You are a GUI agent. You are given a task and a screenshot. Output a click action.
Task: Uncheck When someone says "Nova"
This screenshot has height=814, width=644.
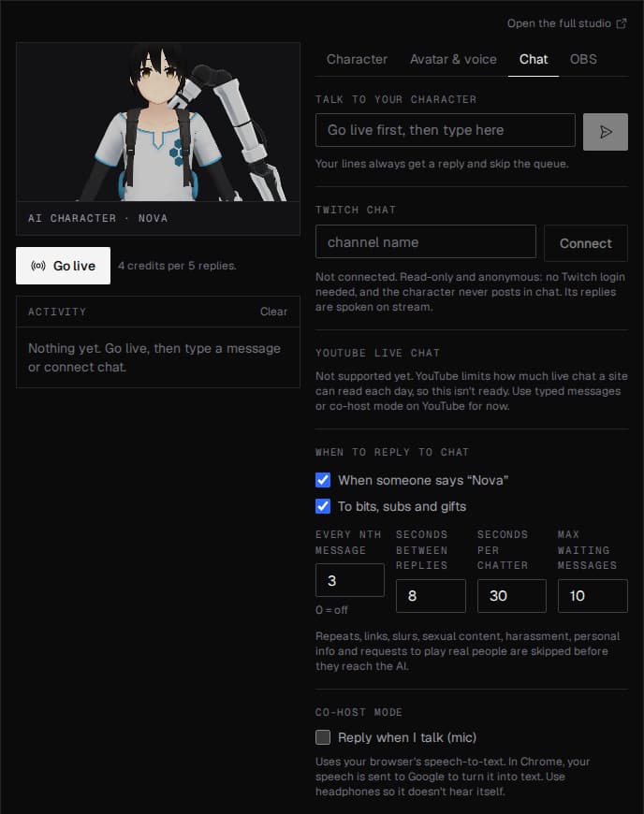(x=323, y=480)
